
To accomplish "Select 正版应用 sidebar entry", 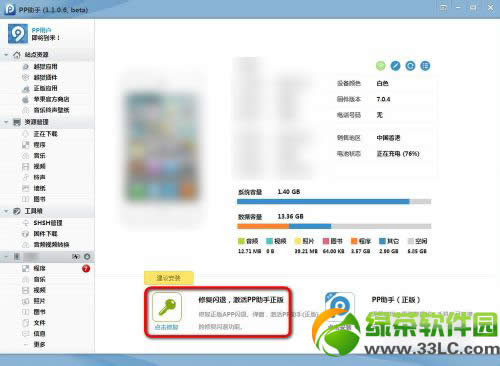I will [x=45, y=88].
